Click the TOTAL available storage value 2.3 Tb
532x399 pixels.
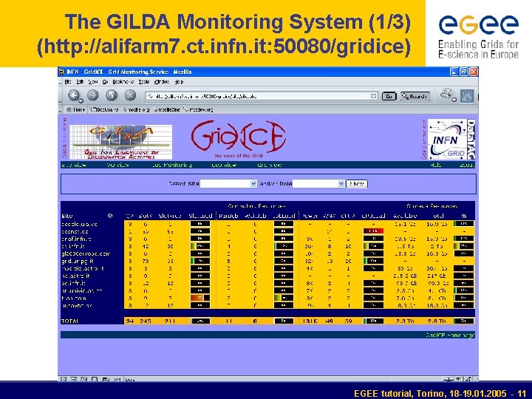(x=406, y=321)
